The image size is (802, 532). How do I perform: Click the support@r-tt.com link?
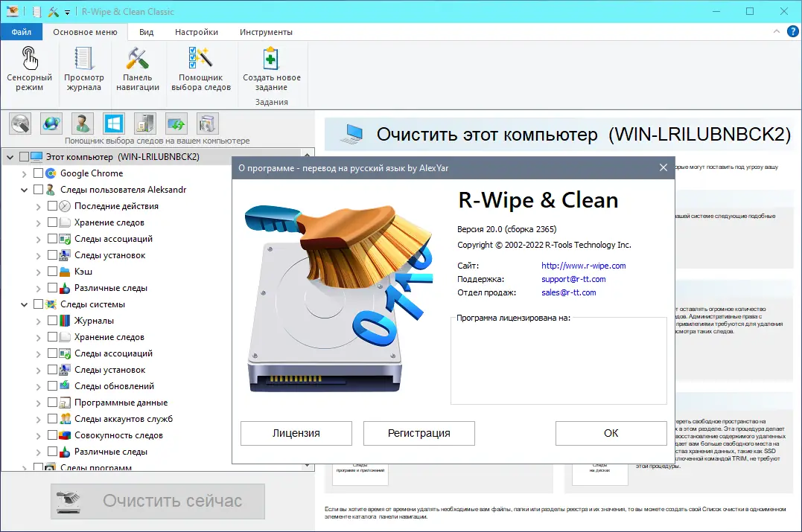coord(573,279)
